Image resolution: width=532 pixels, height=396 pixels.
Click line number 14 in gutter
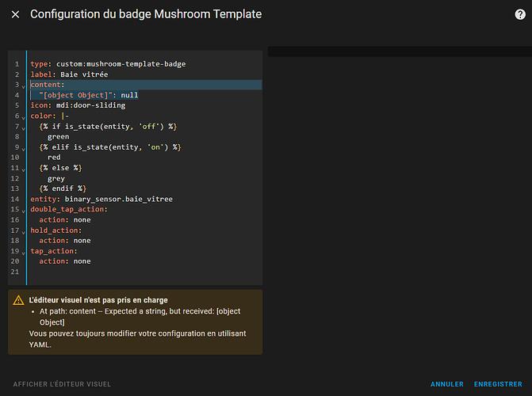15,199
